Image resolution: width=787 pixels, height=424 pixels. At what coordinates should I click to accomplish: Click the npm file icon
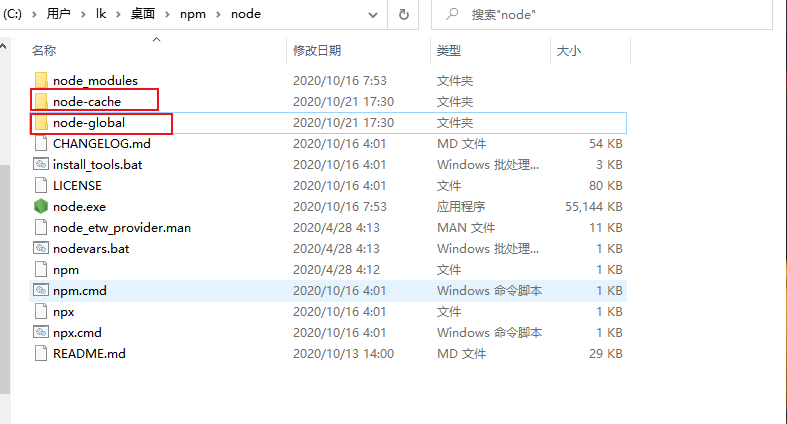[41, 269]
